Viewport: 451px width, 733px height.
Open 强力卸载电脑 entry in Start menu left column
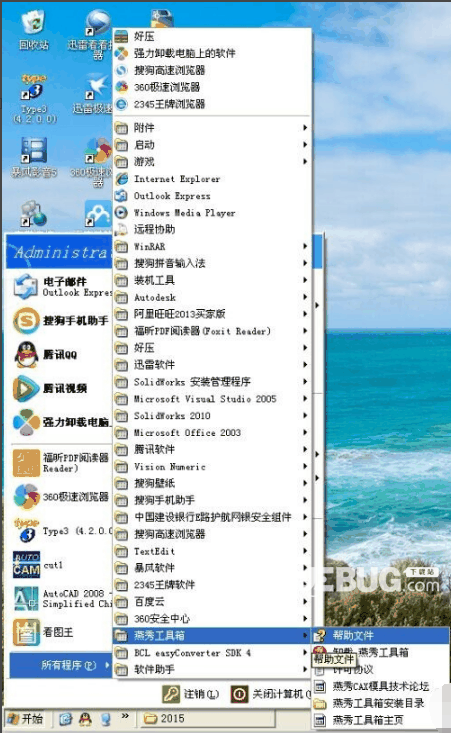[61, 422]
